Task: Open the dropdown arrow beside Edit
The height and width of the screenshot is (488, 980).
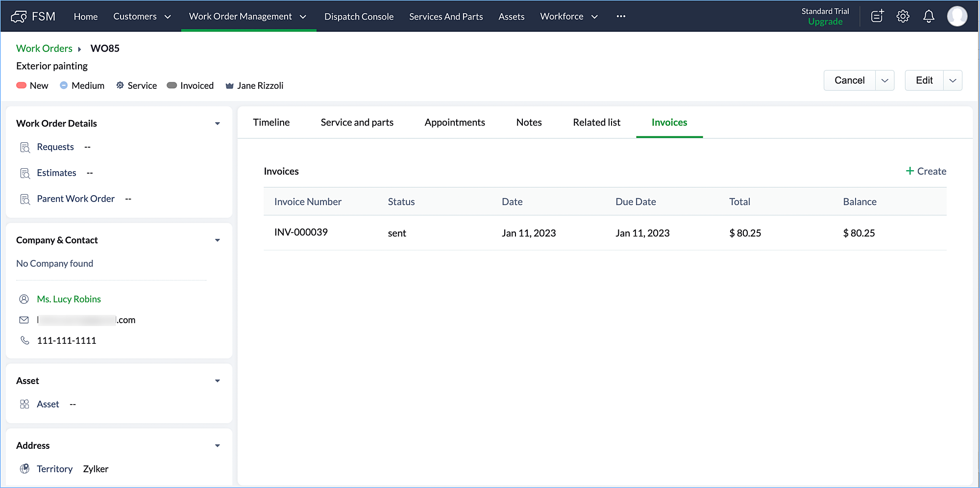Action: (x=953, y=80)
